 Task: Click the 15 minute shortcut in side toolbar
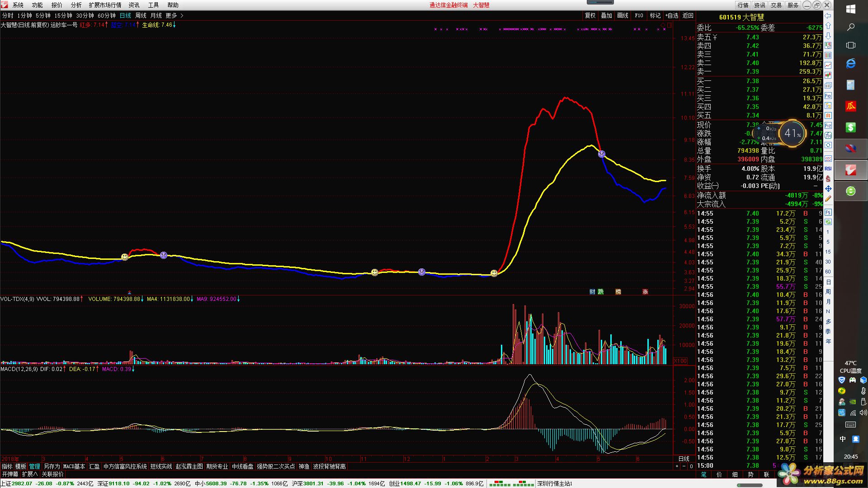[828, 252]
